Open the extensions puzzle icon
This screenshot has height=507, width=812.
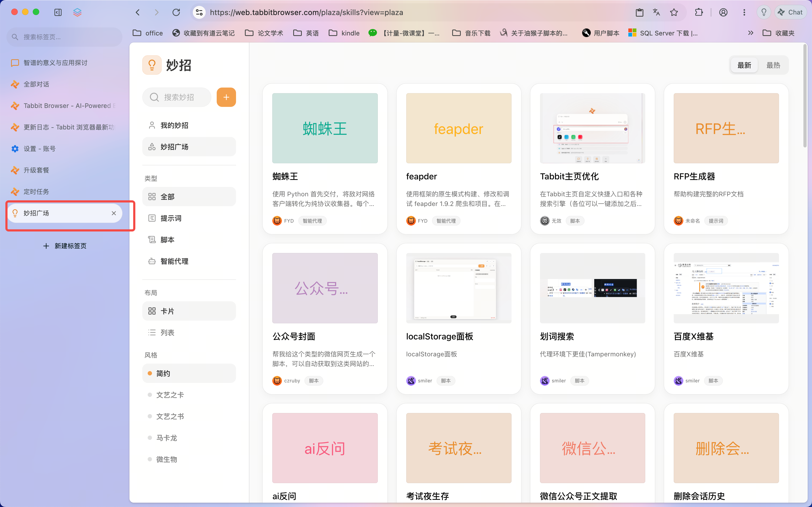tap(699, 12)
